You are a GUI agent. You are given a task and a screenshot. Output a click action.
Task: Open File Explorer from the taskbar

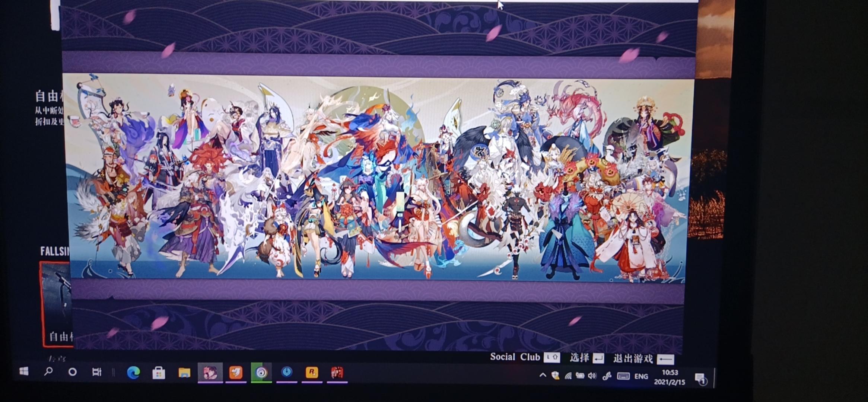tap(184, 373)
